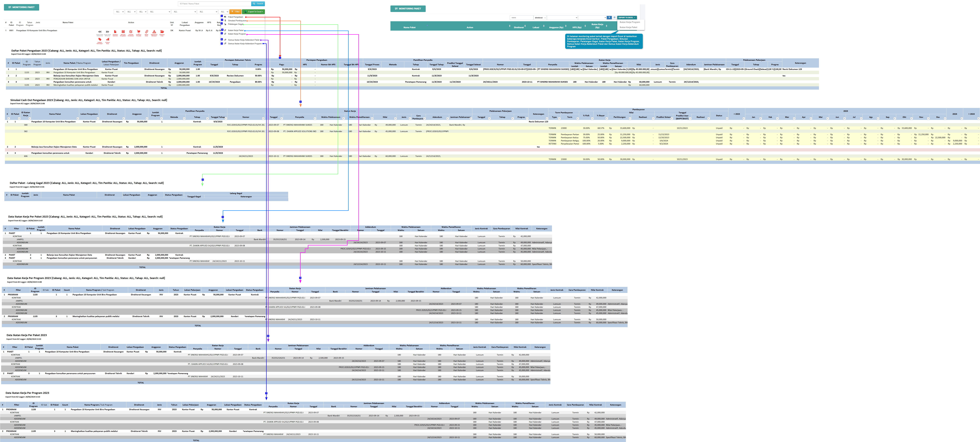Click the orange Filter button
980x442 pixels.
tap(235, 12)
